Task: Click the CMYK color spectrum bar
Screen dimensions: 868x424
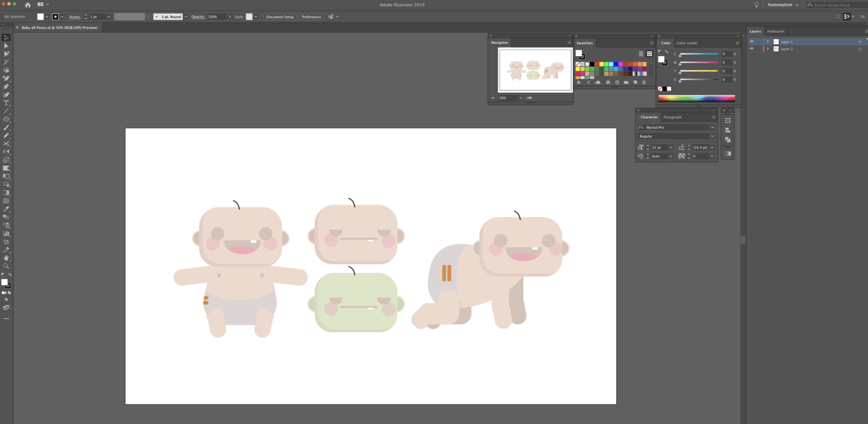Action: (696, 98)
